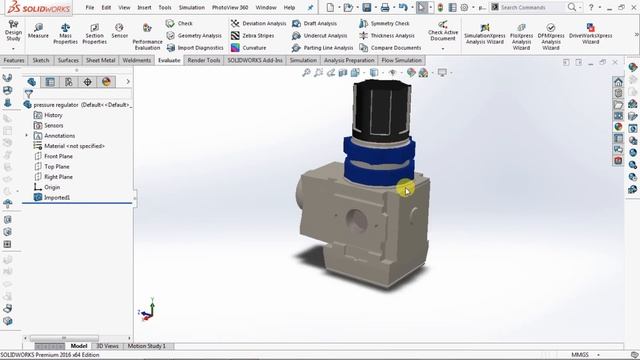640x360 pixels.
Task: Open the SOLIDWORKS Add-Ins tab
Action: [255, 60]
